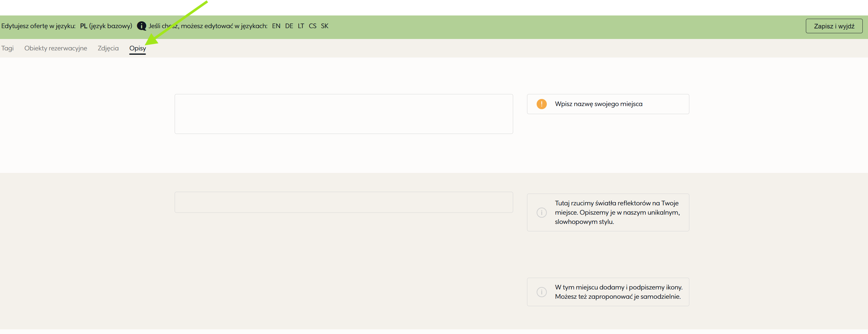Click the second grey description input field
The height and width of the screenshot is (334, 868).
[343, 202]
